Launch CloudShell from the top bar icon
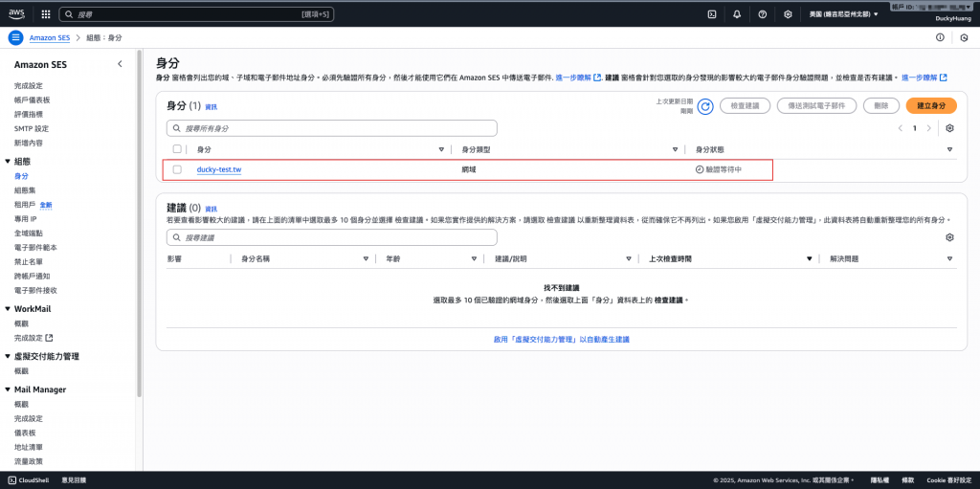This screenshot has height=489, width=980. [711, 13]
